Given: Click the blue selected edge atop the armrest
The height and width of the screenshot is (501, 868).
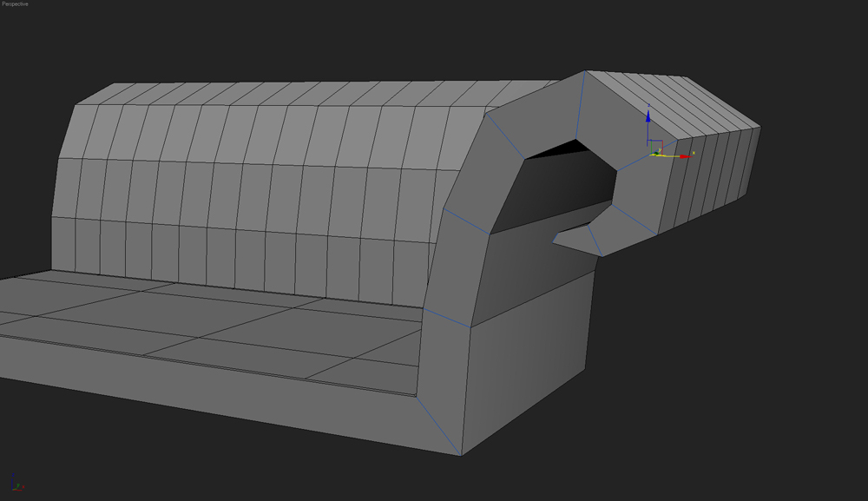Looking at the screenshot, I should coord(583,92).
